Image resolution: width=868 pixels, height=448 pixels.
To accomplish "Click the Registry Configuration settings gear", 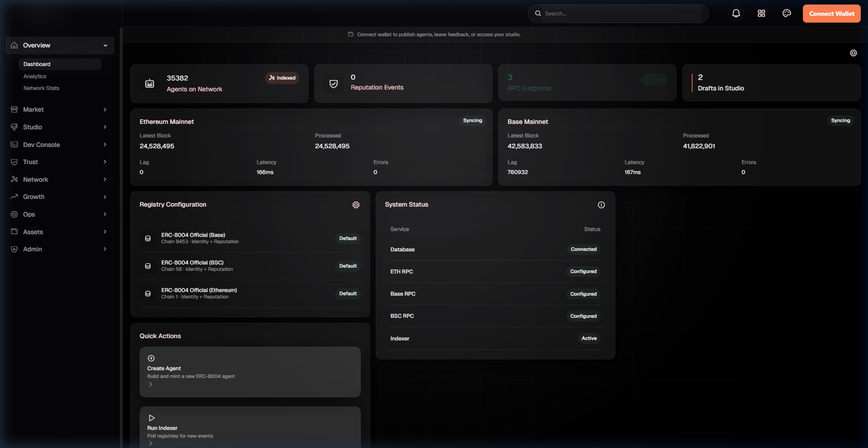I will 356,205.
